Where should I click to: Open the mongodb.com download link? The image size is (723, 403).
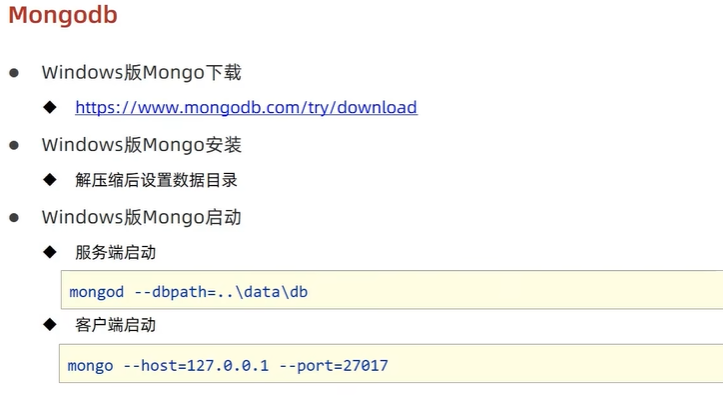click(x=246, y=107)
